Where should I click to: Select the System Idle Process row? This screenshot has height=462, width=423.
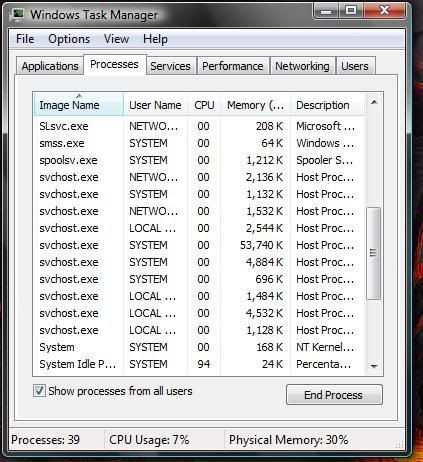pos(199,364)
